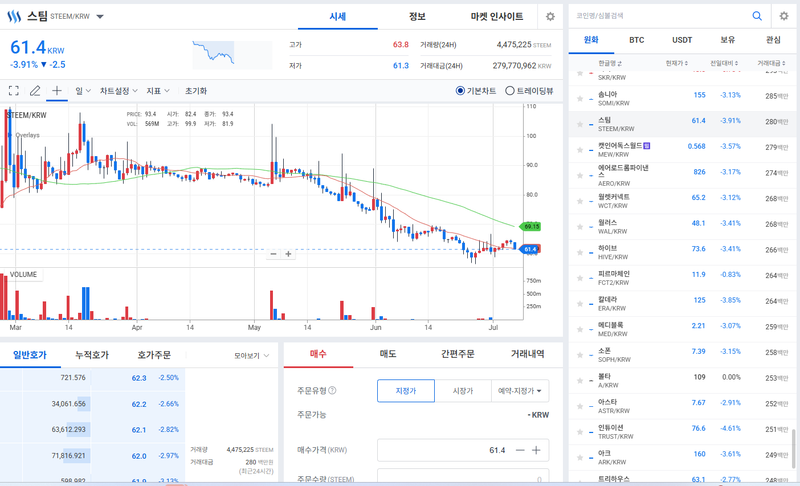Viewport: 800px width, 486px height.
Task: Sort coin list by 전일대비
Action: coord(724,63)
